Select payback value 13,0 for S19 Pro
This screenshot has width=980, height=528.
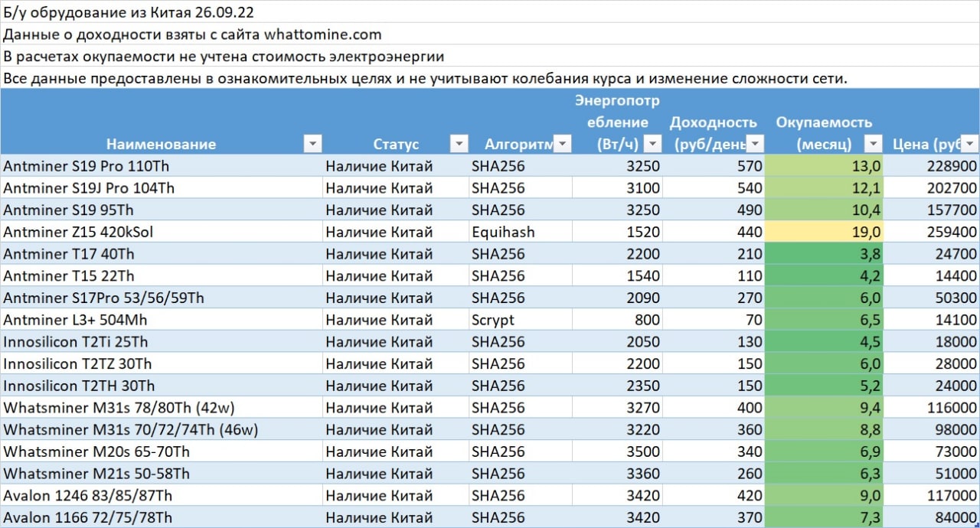tap(825, 166)
